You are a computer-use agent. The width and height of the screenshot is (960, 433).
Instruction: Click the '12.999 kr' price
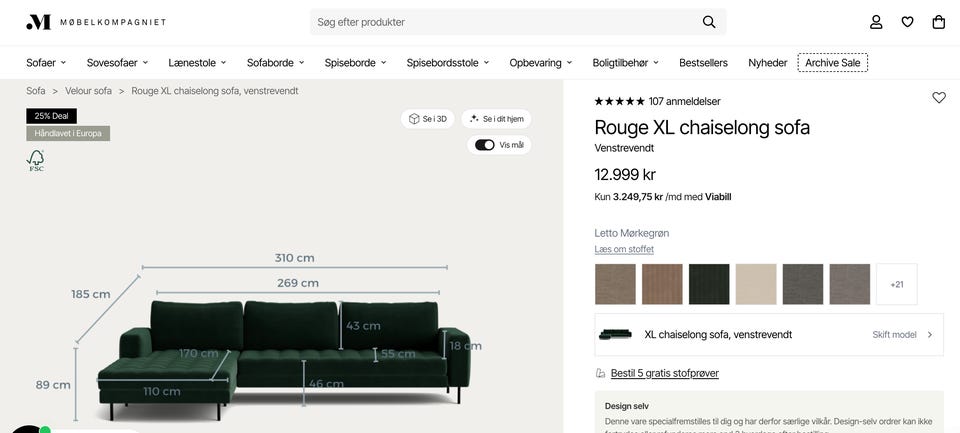(625, 175)
